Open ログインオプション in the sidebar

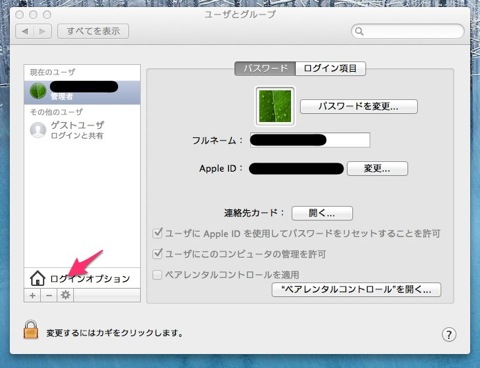click(82, 278)
